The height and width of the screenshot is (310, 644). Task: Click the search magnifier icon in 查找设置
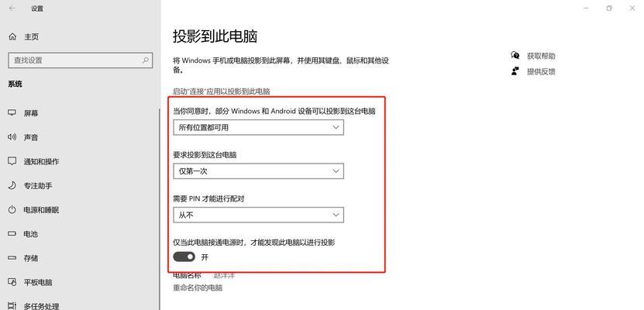(x=146, y=60)
